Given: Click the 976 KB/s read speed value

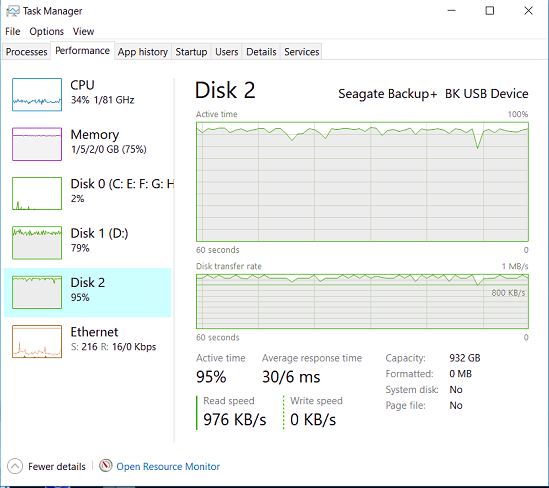Looking at the screenshot, I should [235, 419].
